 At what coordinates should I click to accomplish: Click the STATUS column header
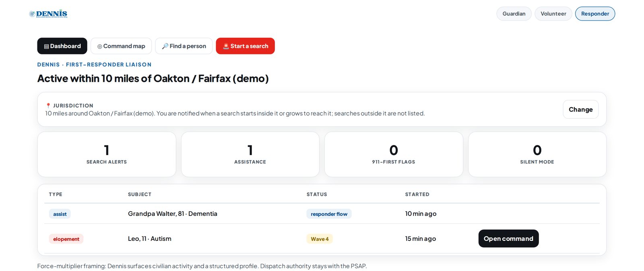pos(317,194)
